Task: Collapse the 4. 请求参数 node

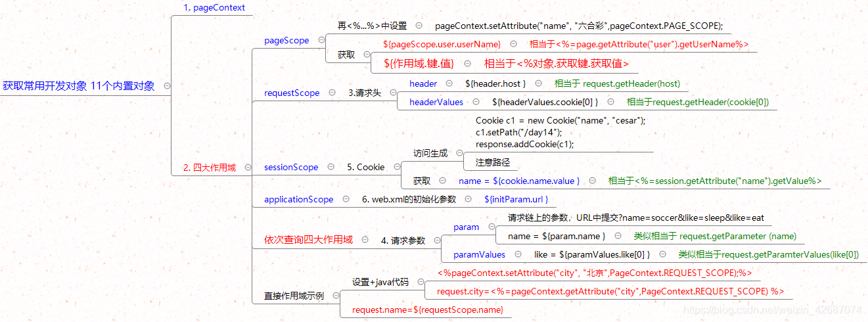Action: 437,241
